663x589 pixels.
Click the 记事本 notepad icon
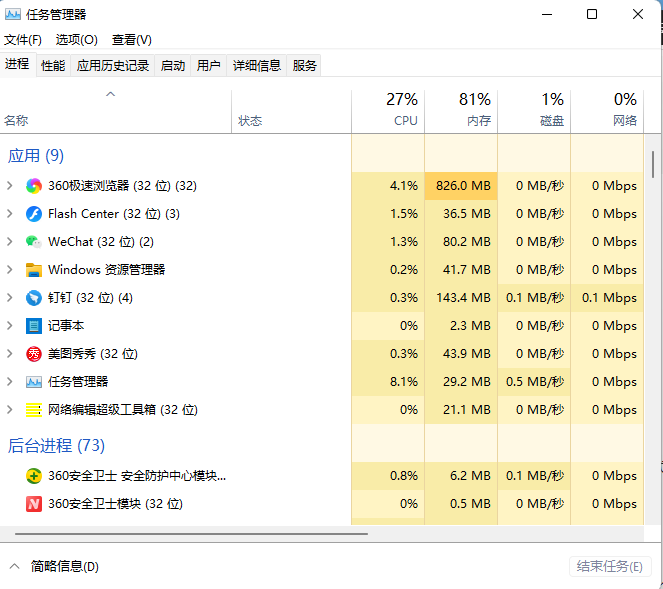(x=34, y=326)
